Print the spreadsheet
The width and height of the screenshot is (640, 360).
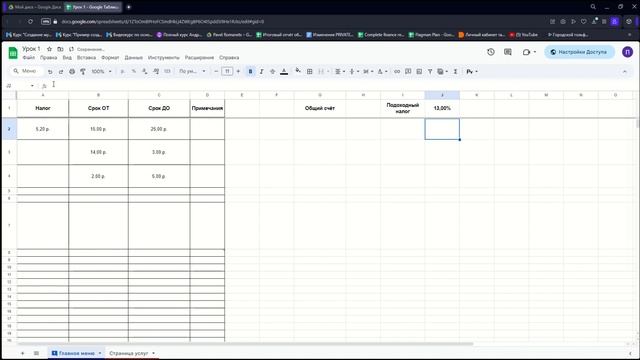(72, 71)
